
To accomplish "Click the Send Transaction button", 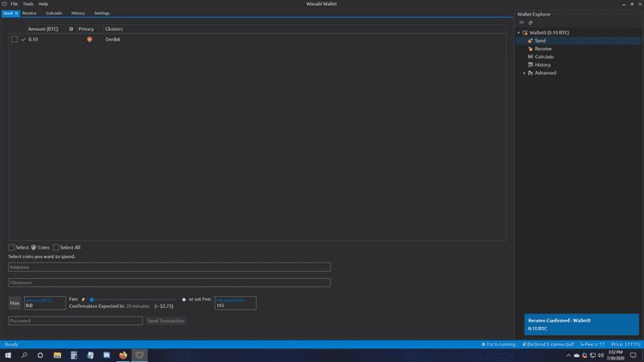I will (x=166, y=321).
